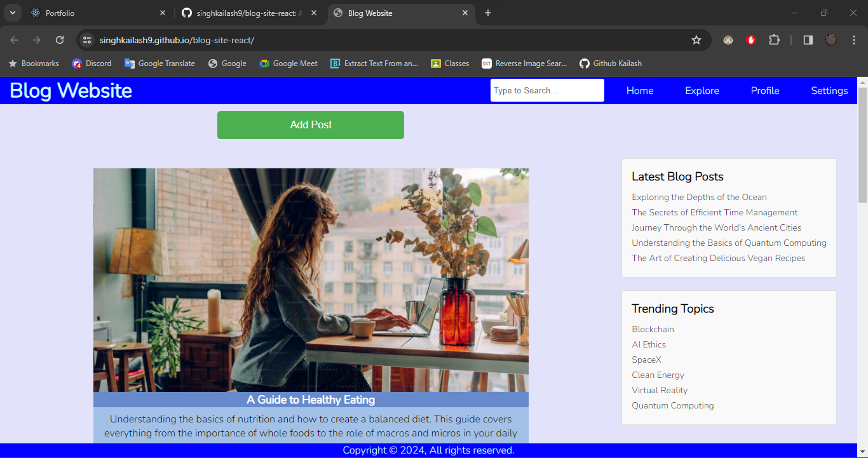Click the browser address bar URL
The width and height of the screenshot is (868, 458).
pyautogui.click(x=177, y=40)
